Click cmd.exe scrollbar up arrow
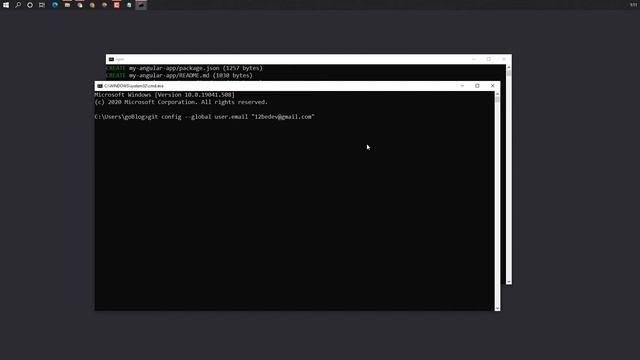The height and width of the screenshot is (360, 640). (497, 94)
